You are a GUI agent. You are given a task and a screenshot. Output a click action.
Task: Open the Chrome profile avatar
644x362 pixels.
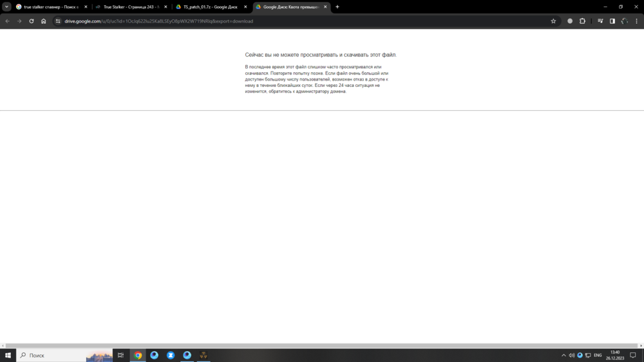pyautogui.click(x=625, y=21)
